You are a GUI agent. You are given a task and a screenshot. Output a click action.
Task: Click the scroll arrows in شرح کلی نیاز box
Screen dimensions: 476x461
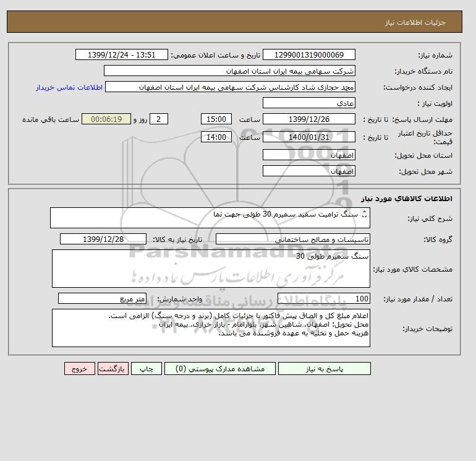[x=365, y=214]
